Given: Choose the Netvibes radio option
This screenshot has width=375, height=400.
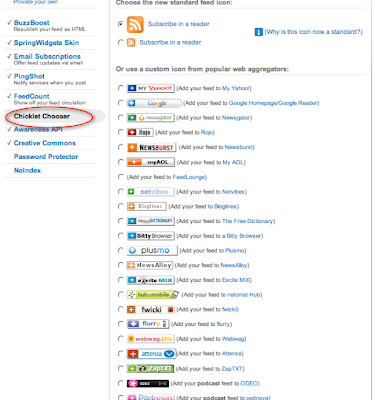Looking at the screenshot, I should click(x=121, y=191).
